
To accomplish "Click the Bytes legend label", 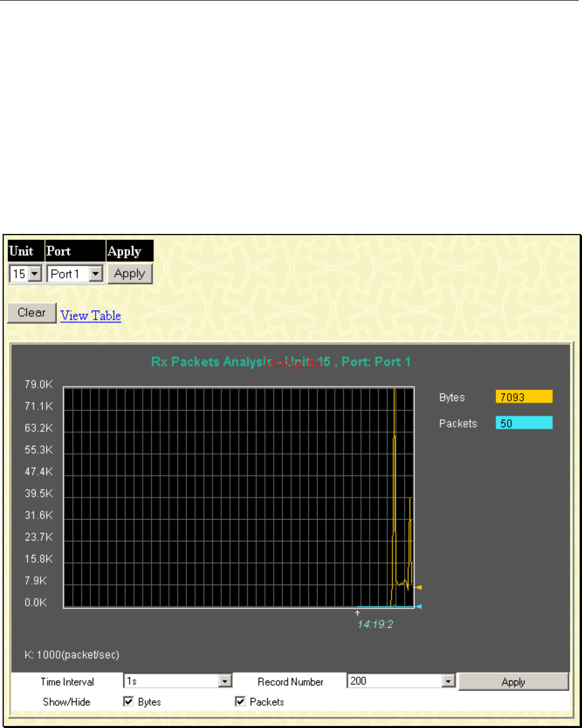I will pos(452,398).
